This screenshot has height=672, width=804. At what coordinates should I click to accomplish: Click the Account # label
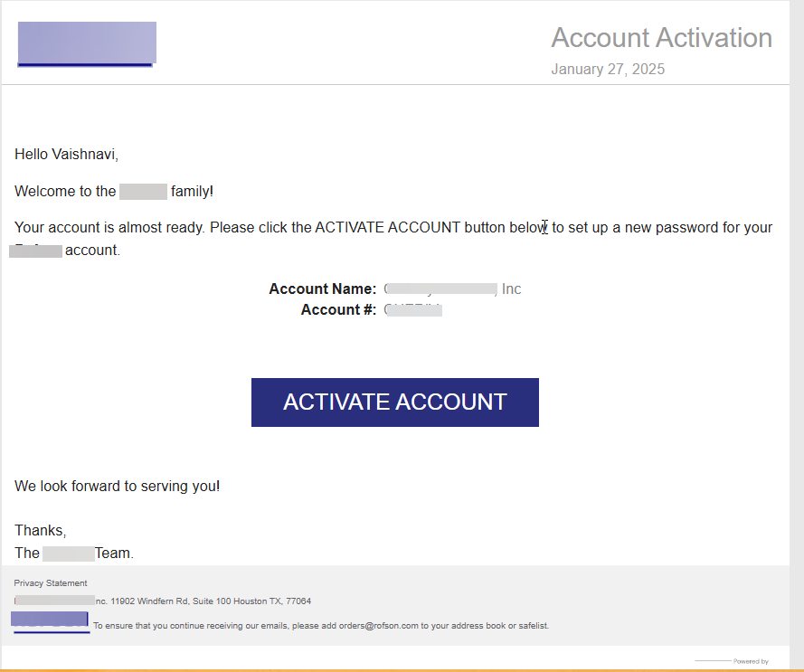[x=338, y=310]
